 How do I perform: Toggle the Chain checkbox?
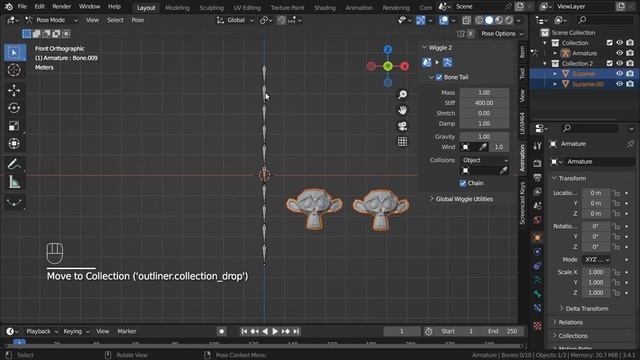coord(462,183)
